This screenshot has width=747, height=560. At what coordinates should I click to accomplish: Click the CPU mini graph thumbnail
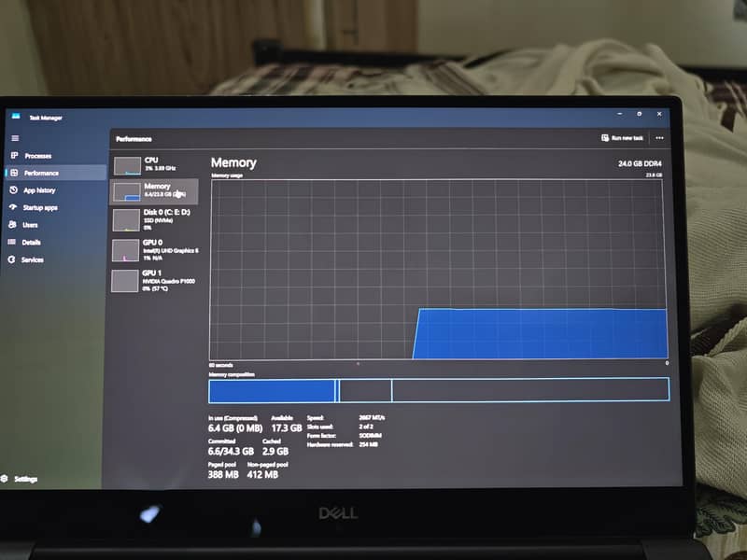point(127,166)
